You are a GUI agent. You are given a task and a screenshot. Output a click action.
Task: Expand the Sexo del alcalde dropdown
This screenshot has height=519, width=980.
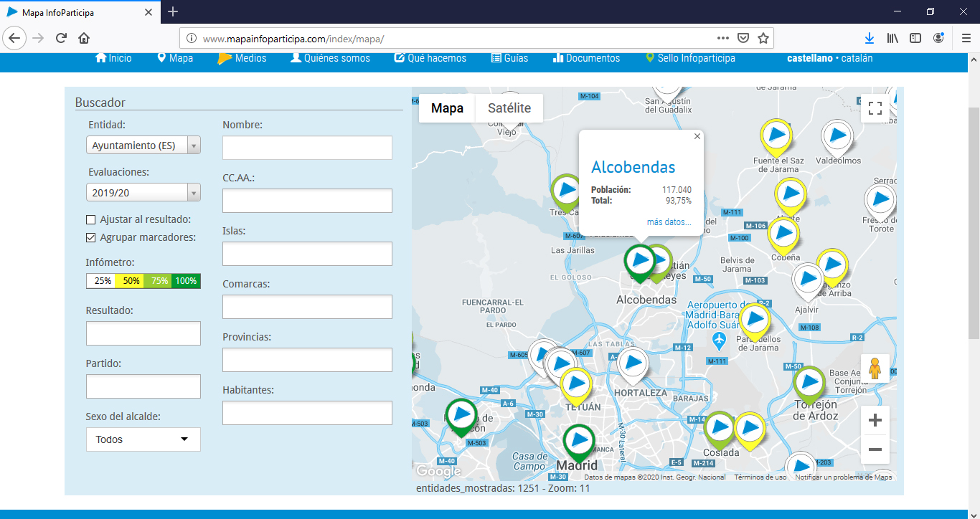143,439
